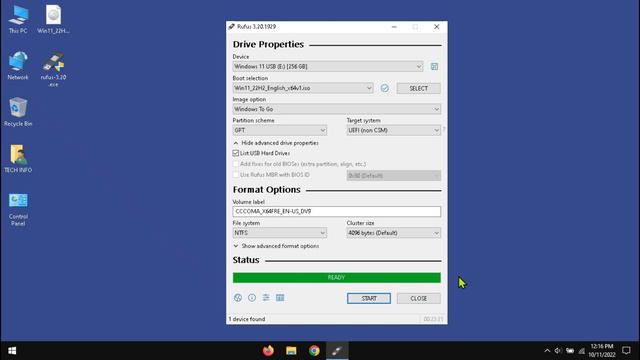640x360 pixels.
Task: Select the Win11_22H ISO file on desktop
Action: (x=53, y=20)
